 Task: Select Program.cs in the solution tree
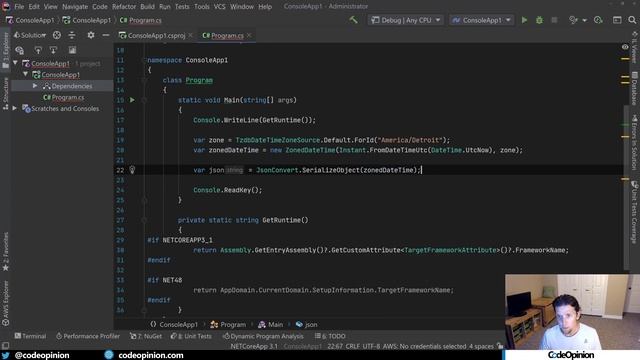64,98
